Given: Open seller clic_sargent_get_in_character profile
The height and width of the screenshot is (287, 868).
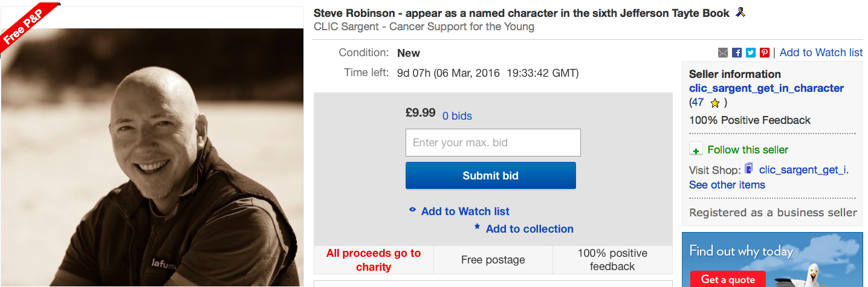Looking at the screenshot, I should pos(766,88).
